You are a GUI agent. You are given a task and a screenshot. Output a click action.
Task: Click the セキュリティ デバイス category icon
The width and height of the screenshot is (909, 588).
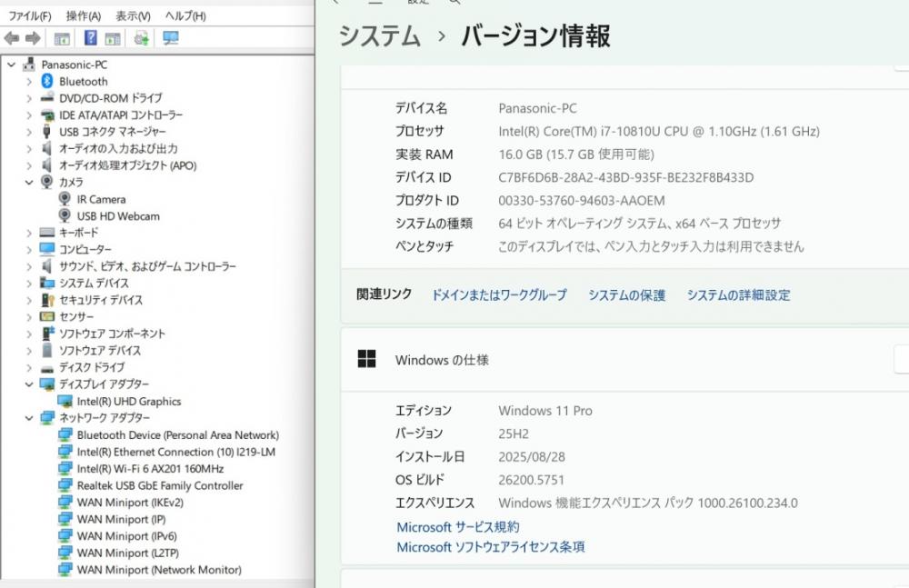point(47,300)
